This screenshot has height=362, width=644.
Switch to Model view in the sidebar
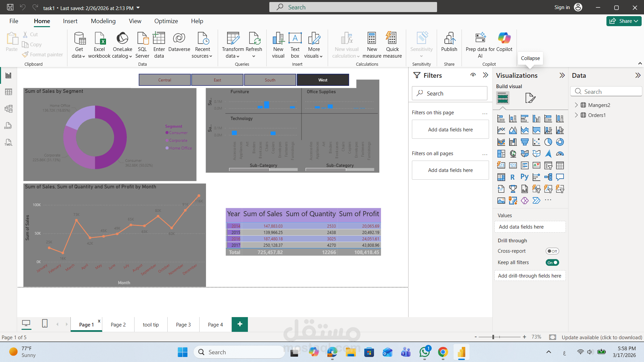(8, 109)
